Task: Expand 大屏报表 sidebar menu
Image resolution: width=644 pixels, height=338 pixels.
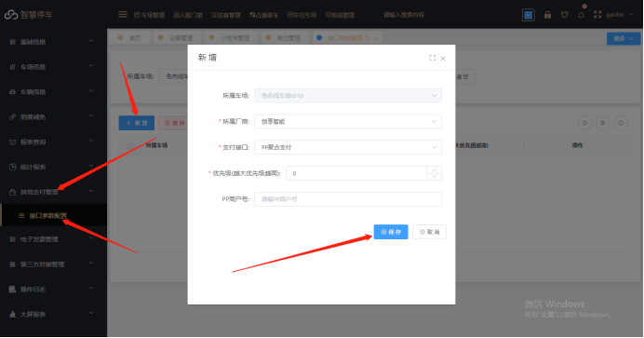Action: [52, 315]
